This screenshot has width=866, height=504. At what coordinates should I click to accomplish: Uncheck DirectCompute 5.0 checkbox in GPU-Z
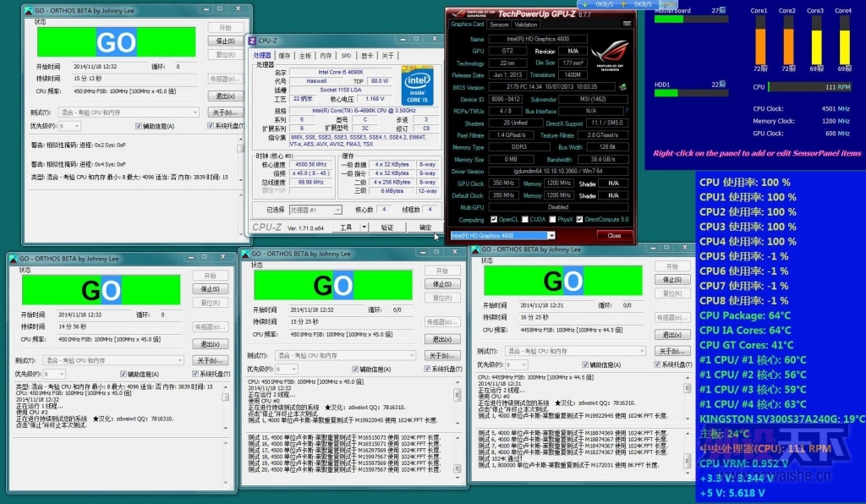579,219
